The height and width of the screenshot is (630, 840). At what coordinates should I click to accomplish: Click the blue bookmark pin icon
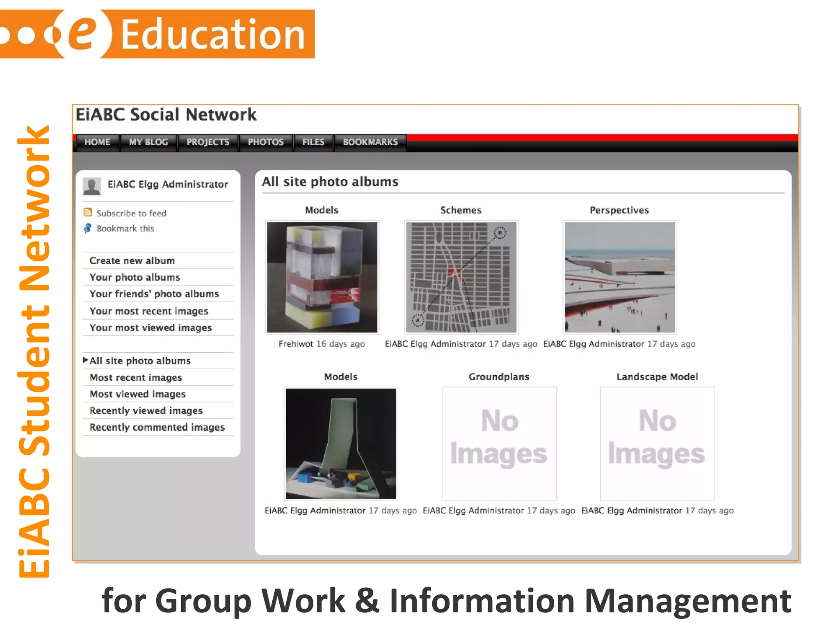tap(87, 228)
